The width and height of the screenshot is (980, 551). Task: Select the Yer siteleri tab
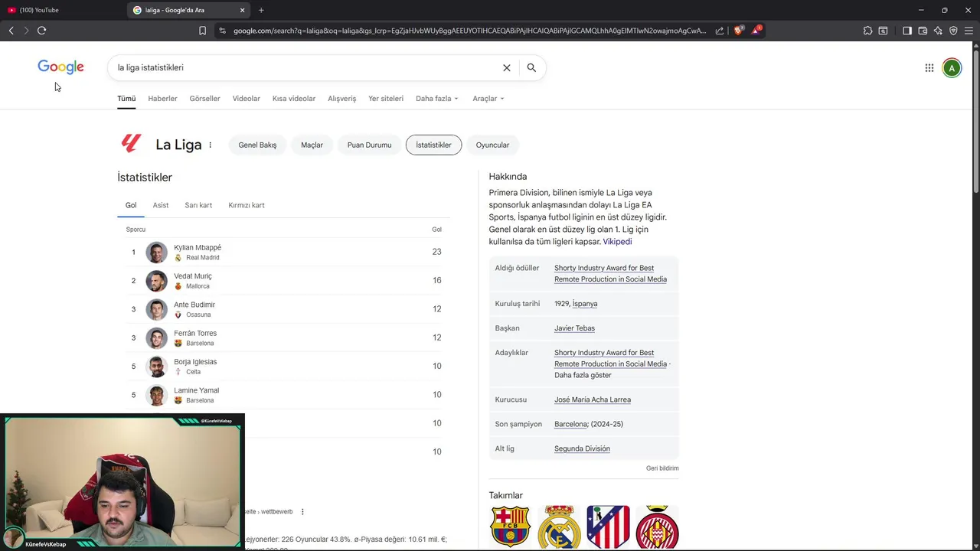[x=386, y=99]
